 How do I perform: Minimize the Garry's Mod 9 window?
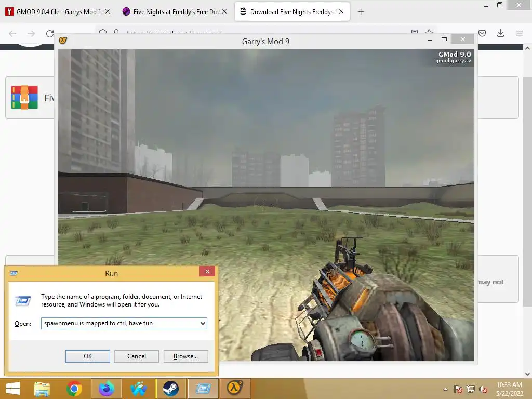click(x=430, y=39)
